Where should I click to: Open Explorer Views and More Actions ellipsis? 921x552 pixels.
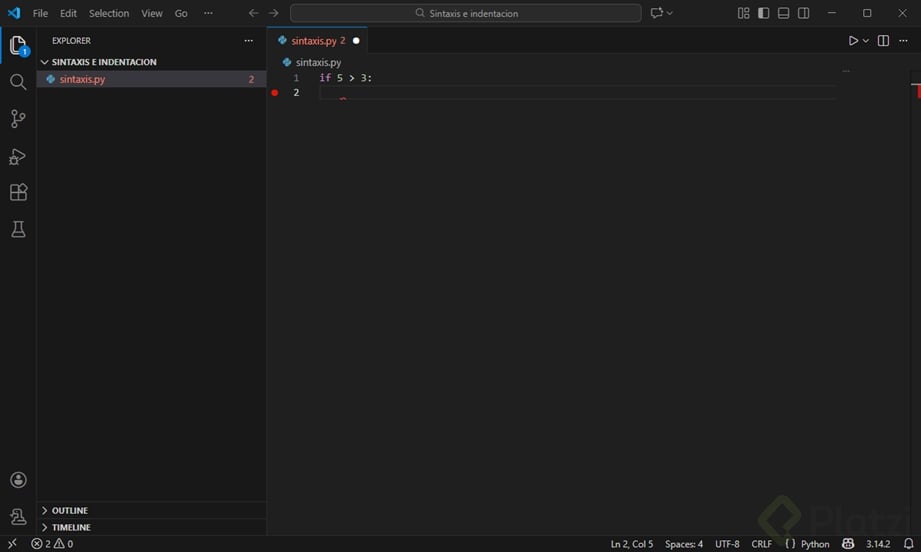(x=248, y=41)
